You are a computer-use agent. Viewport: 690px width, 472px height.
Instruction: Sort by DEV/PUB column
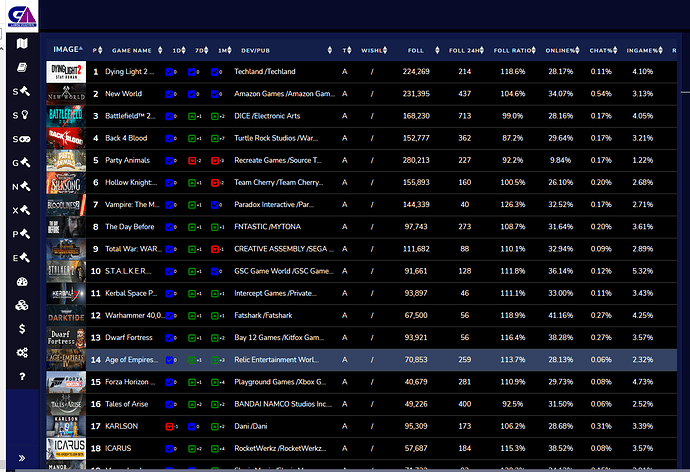pyautogui.click(x=286, y=50)
